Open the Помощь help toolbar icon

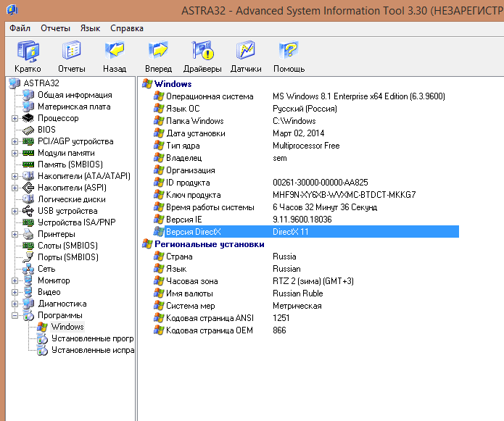click(289, 57)
